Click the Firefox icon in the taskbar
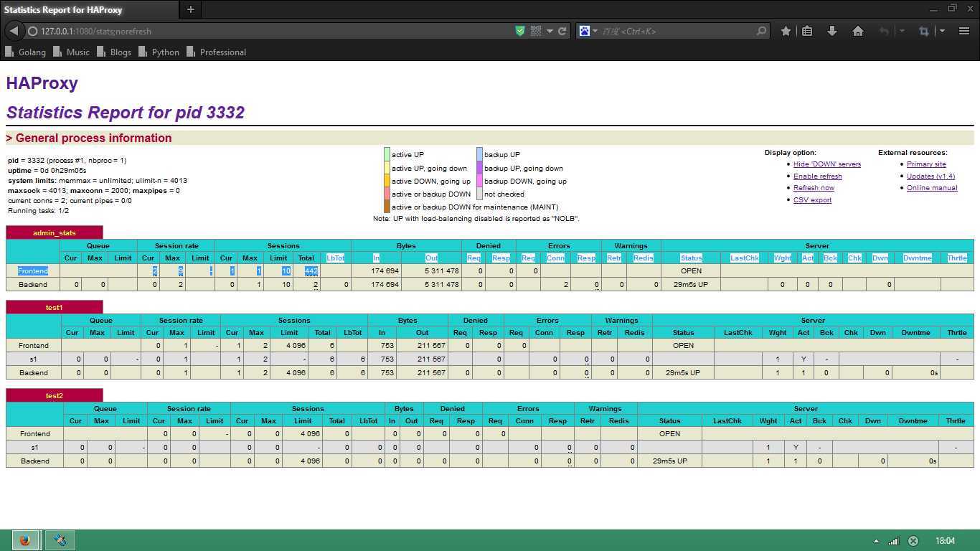Image resolution: width=980 pixels, height=551 pixels. tap(25, 540)
